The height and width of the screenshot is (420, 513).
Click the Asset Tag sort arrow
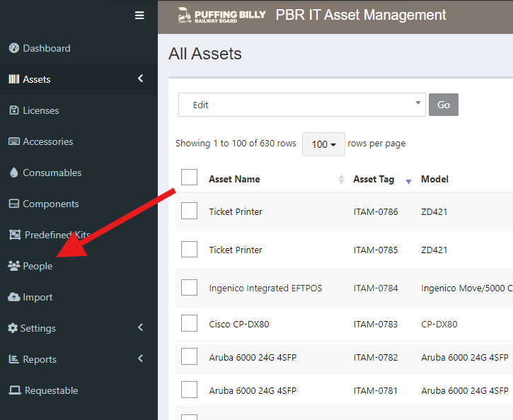click(408, 182)
